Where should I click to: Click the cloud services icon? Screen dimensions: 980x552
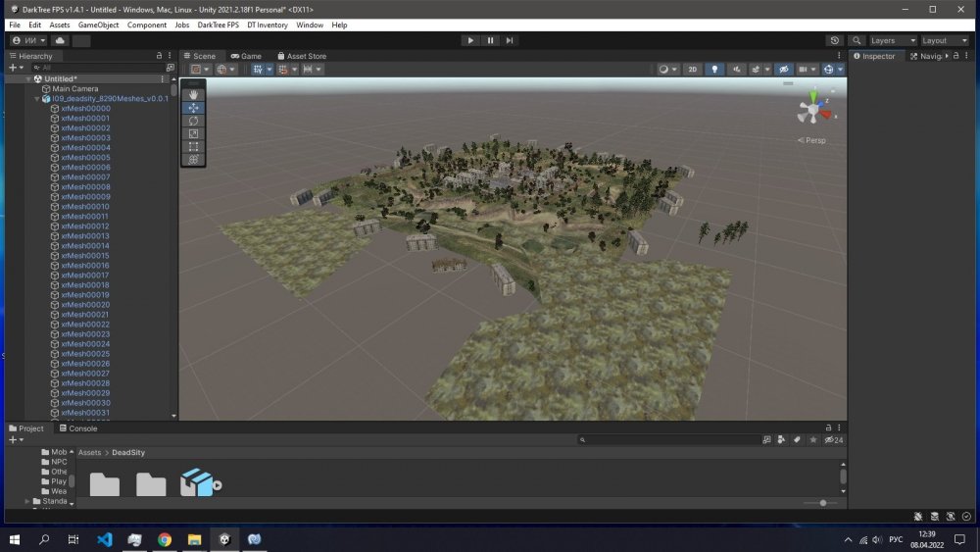click(60, 41)
